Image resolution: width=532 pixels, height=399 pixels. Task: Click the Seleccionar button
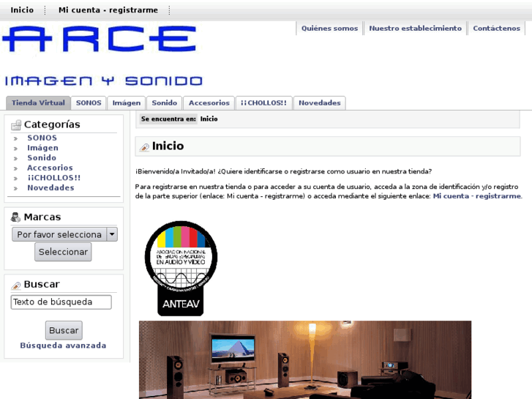63,252
